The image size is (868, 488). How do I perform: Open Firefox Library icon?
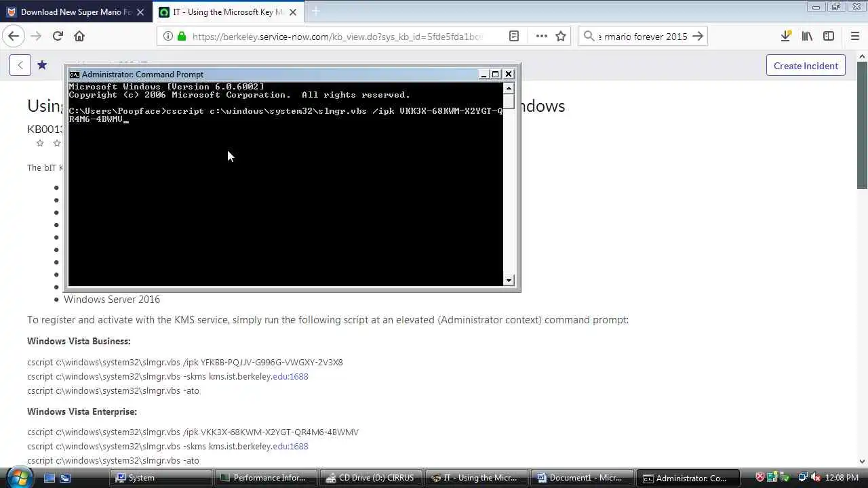tap(807, 37)
